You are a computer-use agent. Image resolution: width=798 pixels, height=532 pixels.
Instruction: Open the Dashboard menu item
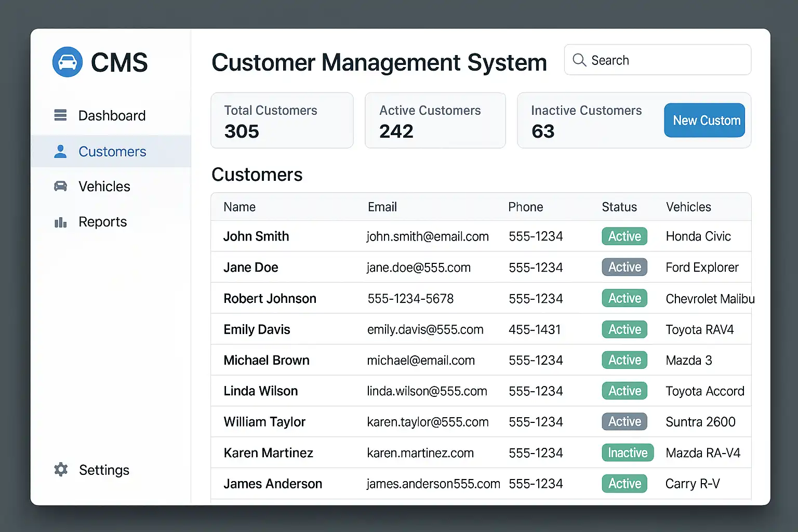(112, 115)
